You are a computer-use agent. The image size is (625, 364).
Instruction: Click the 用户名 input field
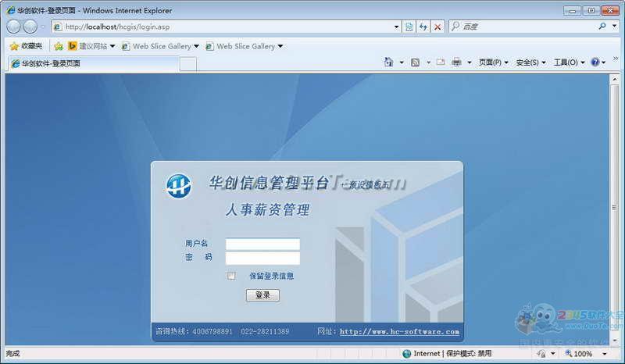[262, 244]
